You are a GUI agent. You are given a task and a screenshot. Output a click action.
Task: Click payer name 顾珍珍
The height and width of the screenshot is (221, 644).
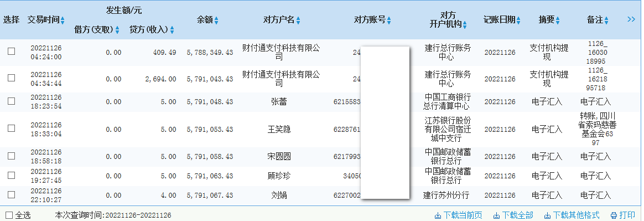(x=279, y=176)
